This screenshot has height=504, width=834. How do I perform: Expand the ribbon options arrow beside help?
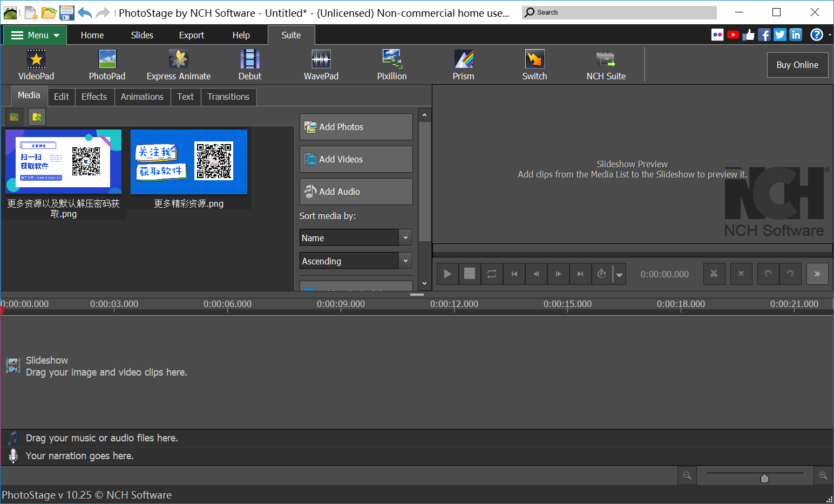coord(830,35)
